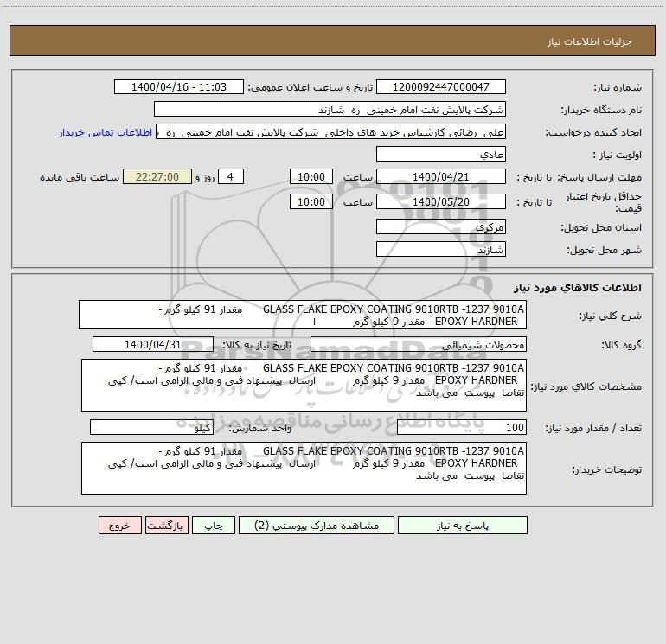
Task: Click the 'واحد شمارش:' label
Action: [x=260, y=428]
